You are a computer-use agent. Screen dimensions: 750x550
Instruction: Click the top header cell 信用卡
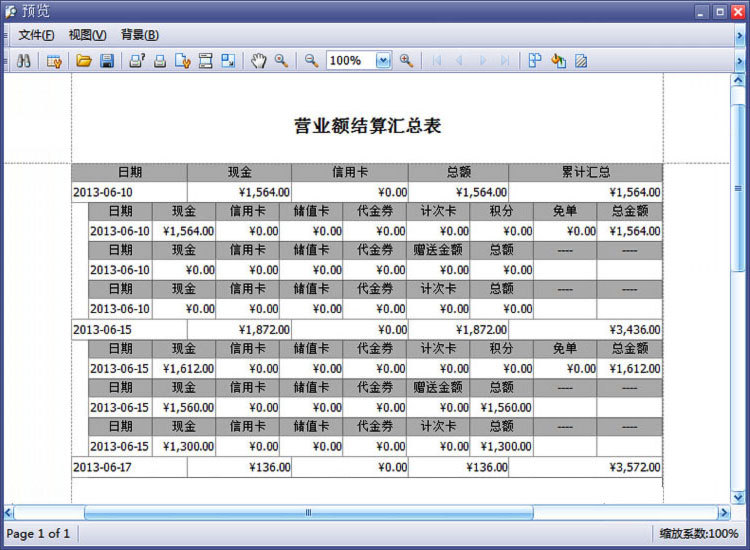click(350, 172)
